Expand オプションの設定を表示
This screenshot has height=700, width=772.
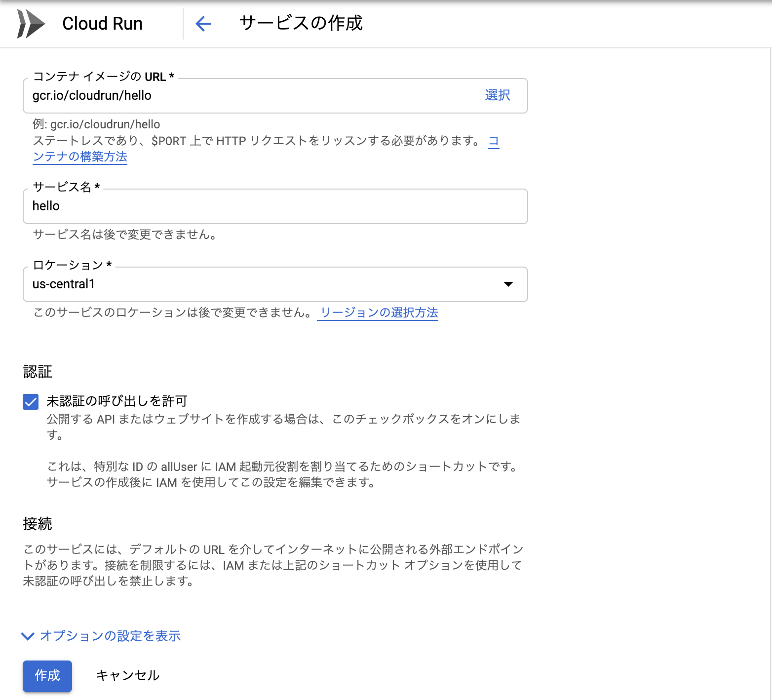(x=101, y=636)
